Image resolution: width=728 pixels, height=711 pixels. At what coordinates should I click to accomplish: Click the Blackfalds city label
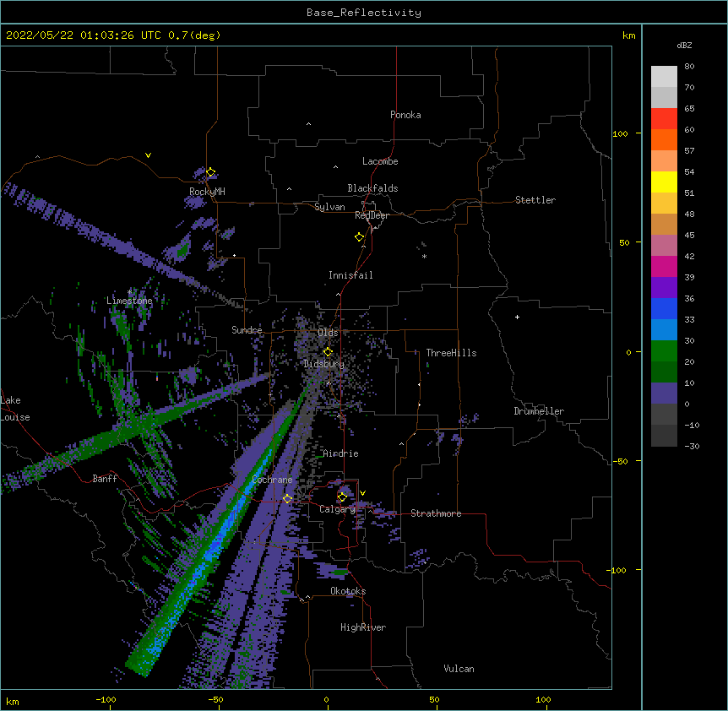click(x=372, y=188)
